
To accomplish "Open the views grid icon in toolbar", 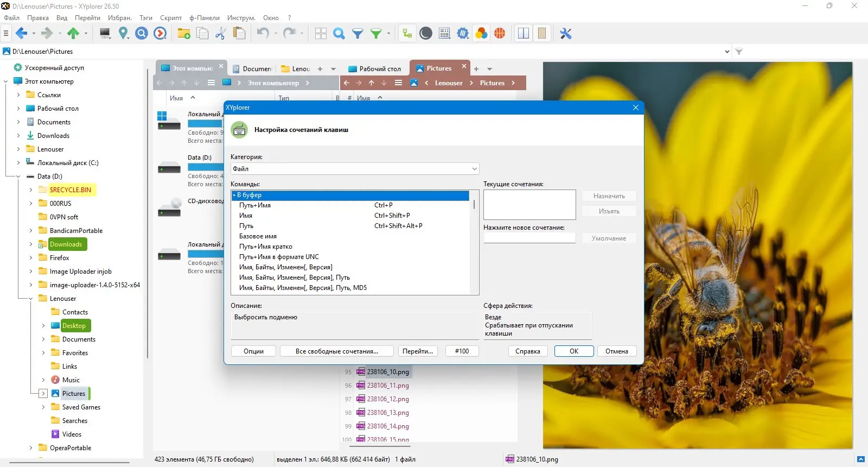I will [x=321, y=34].
